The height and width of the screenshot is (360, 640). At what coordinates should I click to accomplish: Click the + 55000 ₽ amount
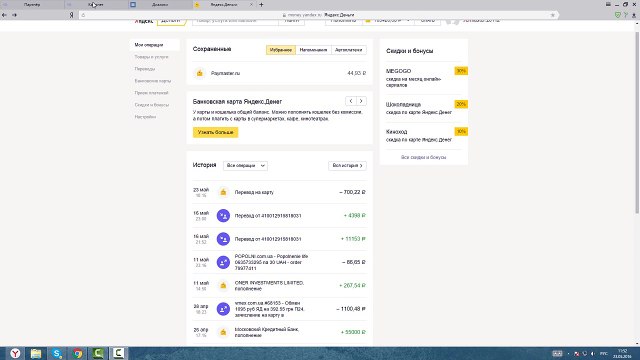tap(353, 332)
